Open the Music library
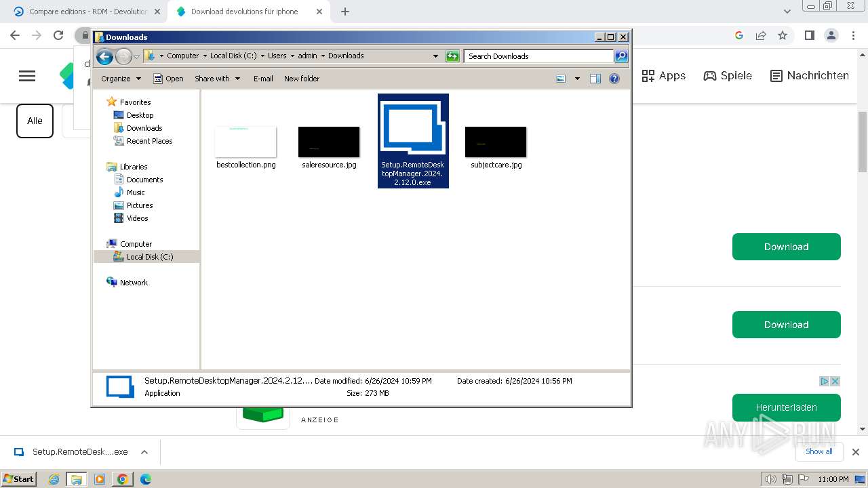This screenshot has height=488, width=868. click(x=136, y=192)
